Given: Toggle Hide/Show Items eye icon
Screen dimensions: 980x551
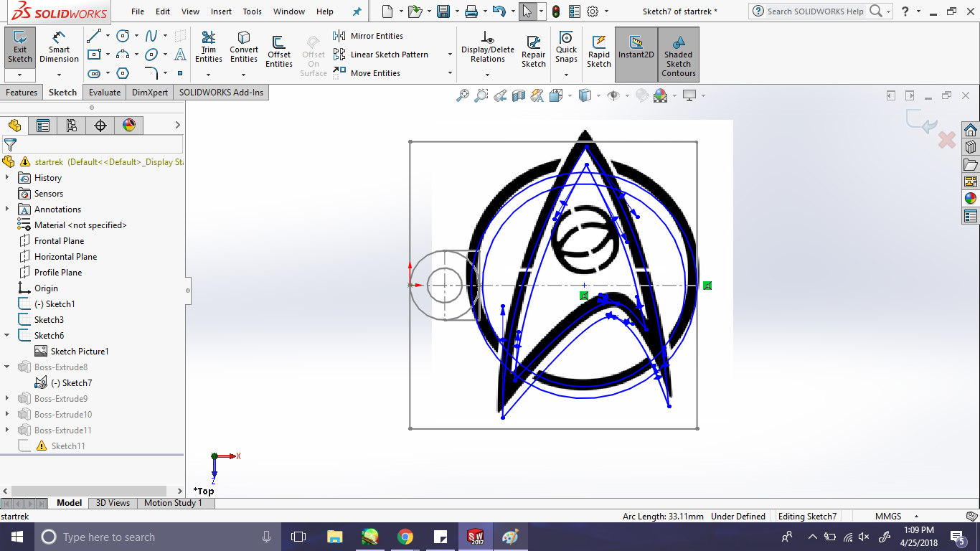Looking at the screenshot, I should 613,95.
